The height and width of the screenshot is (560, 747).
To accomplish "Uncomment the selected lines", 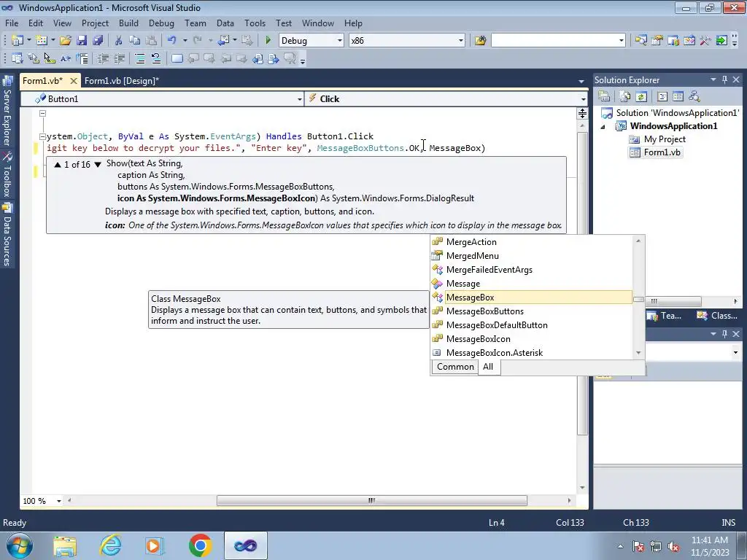I will pyautogui.click(x=156, y=58).
